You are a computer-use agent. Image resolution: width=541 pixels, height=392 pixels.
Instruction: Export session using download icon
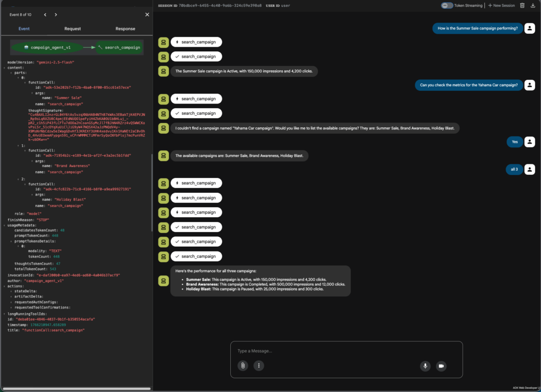(x=533, y=5)
